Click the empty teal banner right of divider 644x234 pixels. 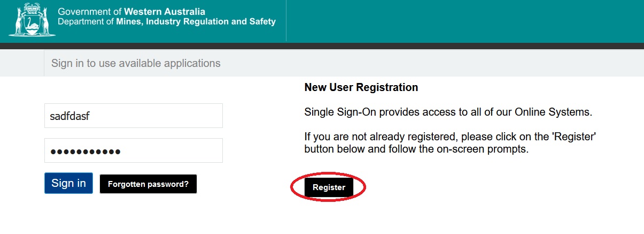pyautogui.click(x=465, y=21)
